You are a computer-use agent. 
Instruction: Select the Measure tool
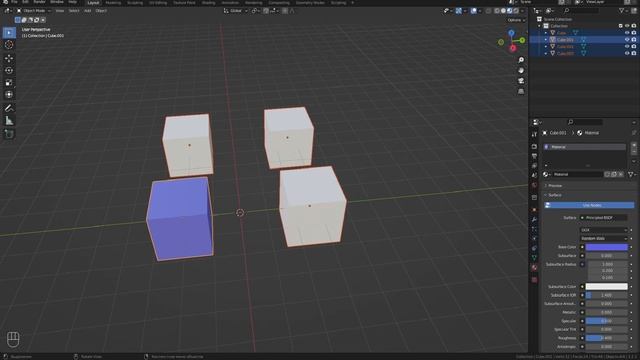coord(9,120)
